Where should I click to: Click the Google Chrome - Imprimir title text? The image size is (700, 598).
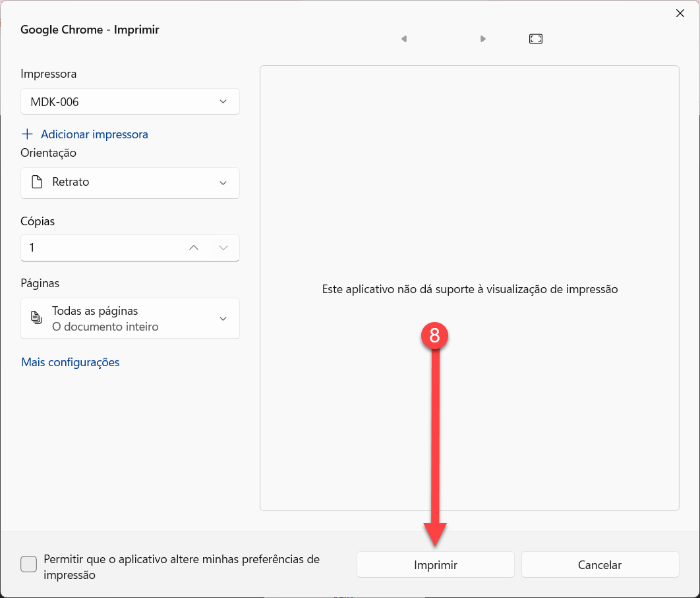coord(90,30)
